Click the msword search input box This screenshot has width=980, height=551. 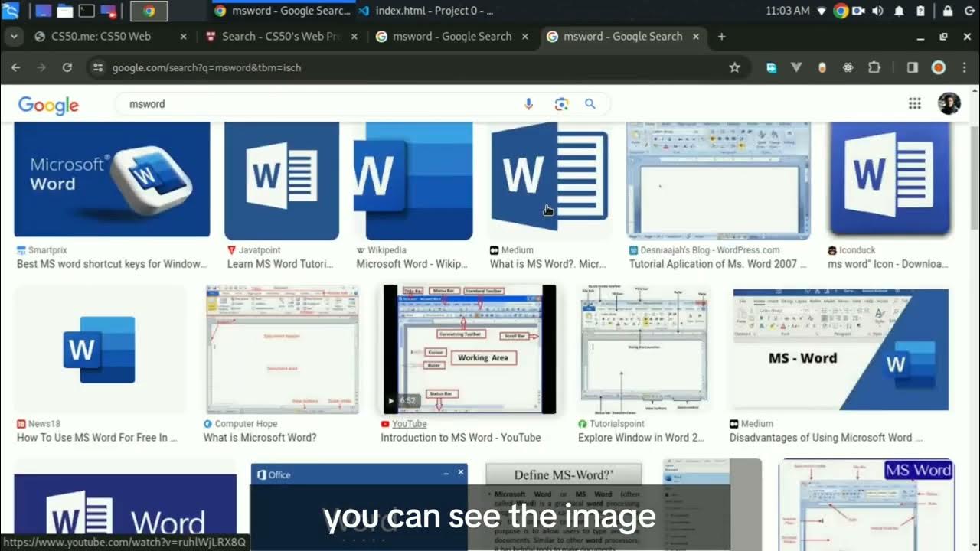(x=322, y=104)
